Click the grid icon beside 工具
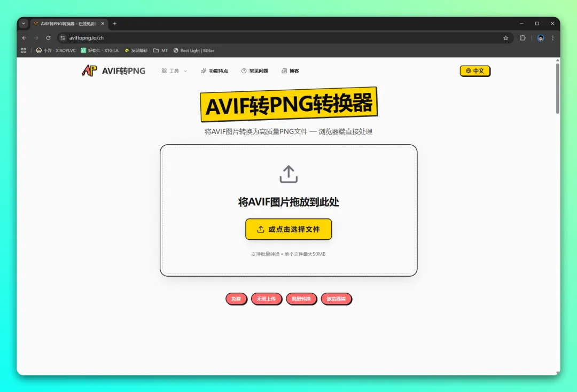This screenshot has width=577, height=392. [x=164, y=71]
